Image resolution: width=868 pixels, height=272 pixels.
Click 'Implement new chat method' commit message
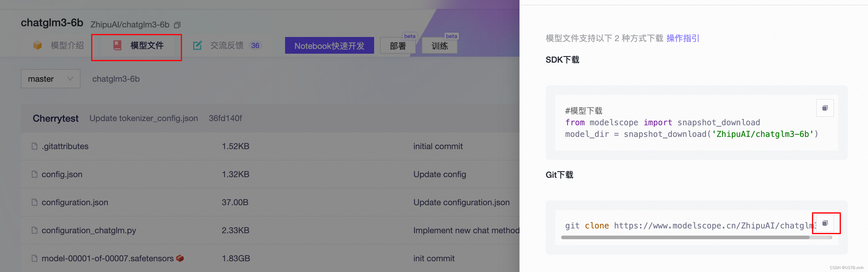click(466, 230)
